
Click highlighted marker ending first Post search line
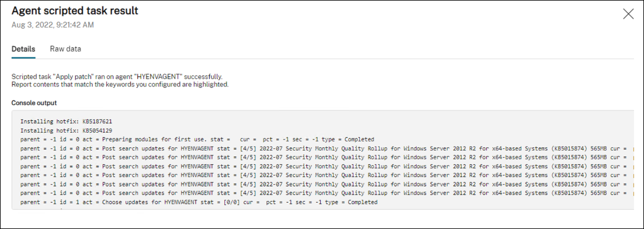click(633, 148)
